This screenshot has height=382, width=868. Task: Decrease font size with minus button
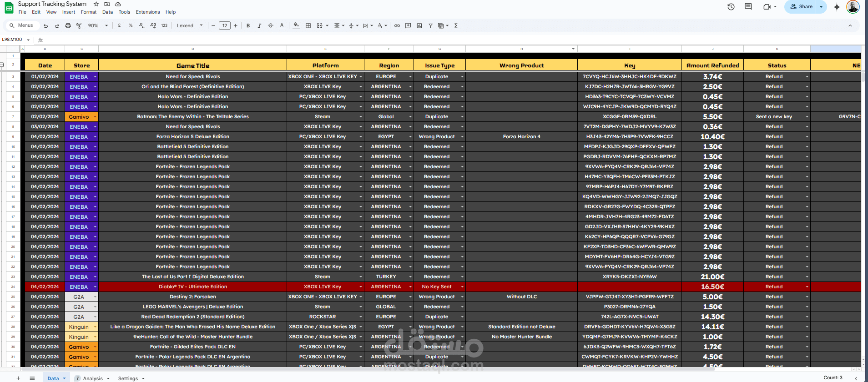[213, 25]
